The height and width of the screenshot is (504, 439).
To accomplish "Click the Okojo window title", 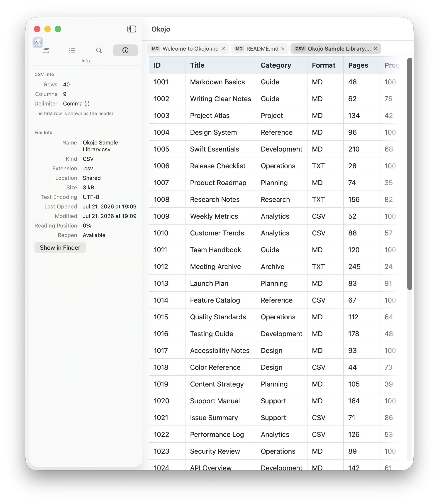I will point(161,29).
